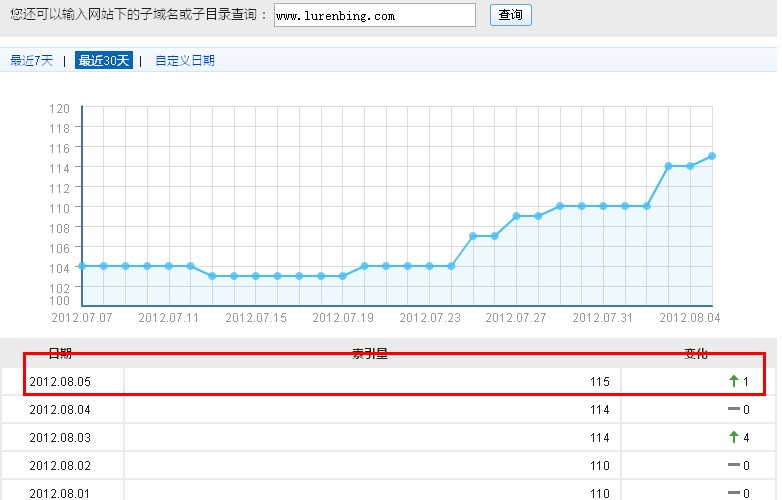Click the 115 index value in the table

point(599,382)
